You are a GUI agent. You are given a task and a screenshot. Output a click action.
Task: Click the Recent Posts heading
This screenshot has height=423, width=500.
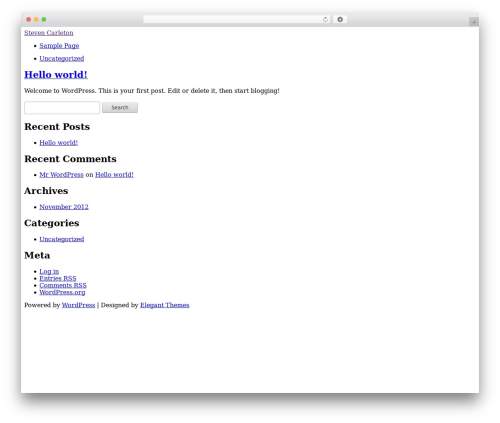tap(57, 127)
